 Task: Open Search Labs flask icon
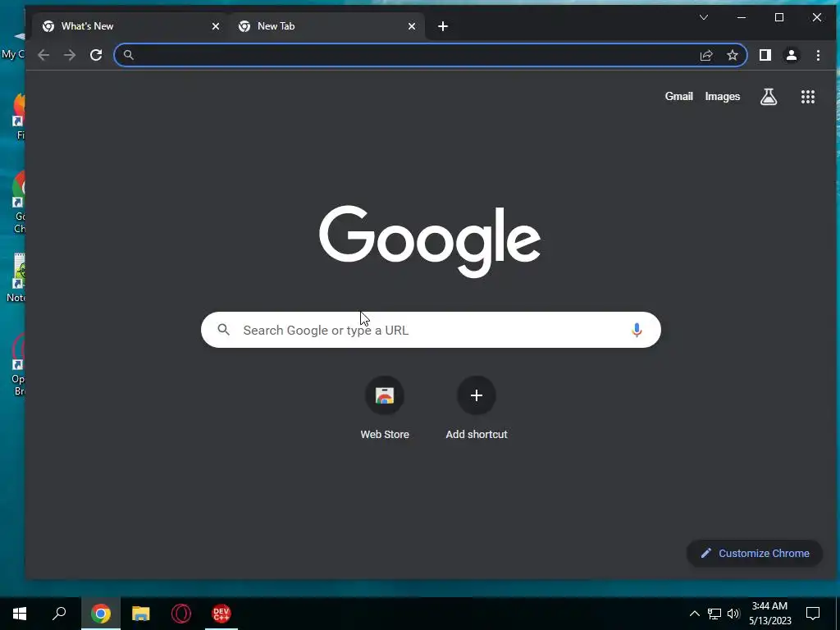[x=769, y=97]
